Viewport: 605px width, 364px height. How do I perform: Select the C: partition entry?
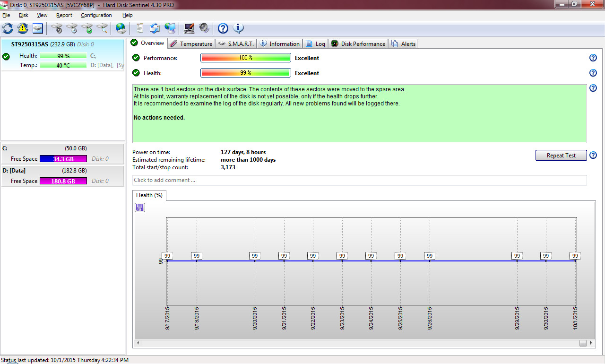coord(62,154)
